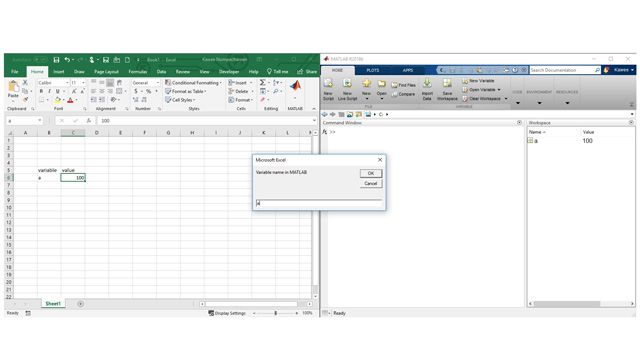The image size is (640, 360).
Task: Click the Percent style icon
Action: (x=149, y=91)
